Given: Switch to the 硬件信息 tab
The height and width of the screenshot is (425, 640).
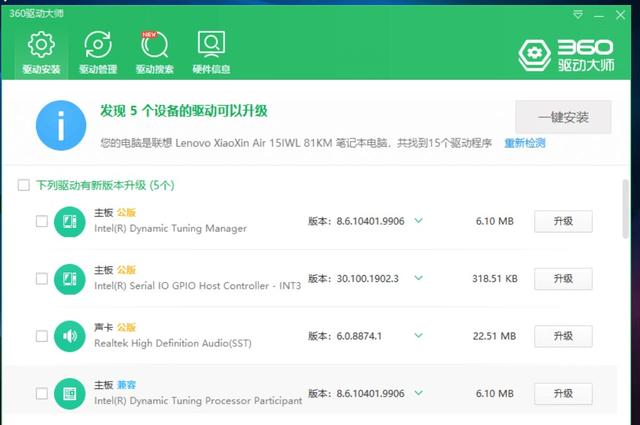Looking at the screenshot, I should [x=211, y=53].
